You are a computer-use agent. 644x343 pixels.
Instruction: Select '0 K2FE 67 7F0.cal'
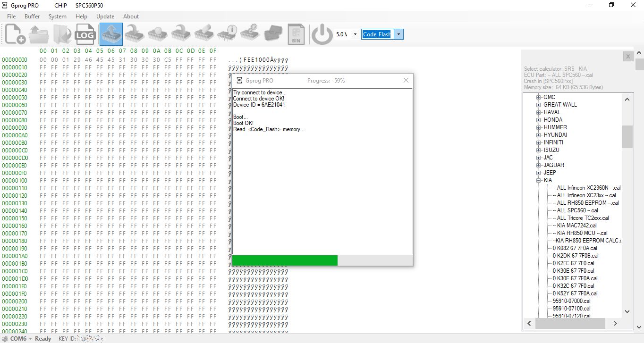574,263
